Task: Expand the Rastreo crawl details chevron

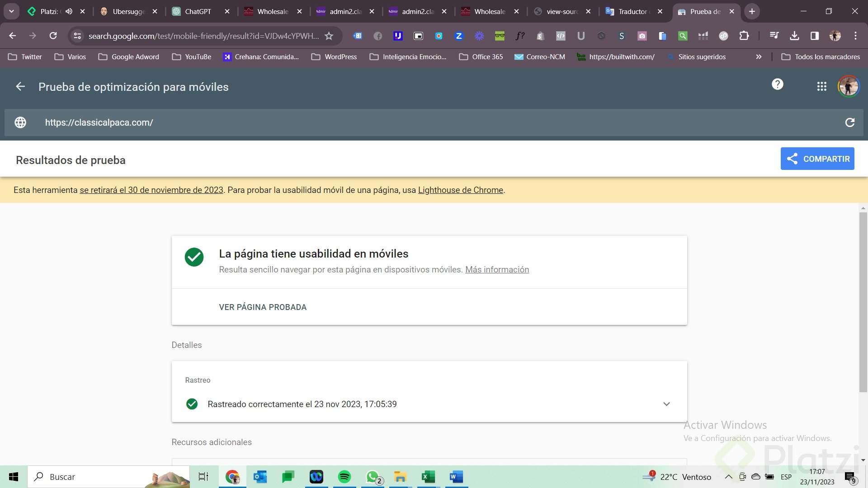Action: (666, 404)
